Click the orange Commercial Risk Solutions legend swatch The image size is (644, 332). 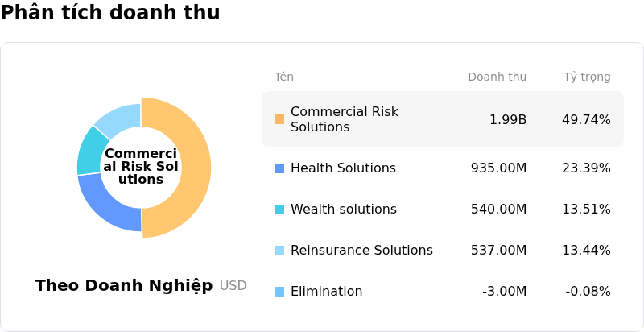(279, 119)
